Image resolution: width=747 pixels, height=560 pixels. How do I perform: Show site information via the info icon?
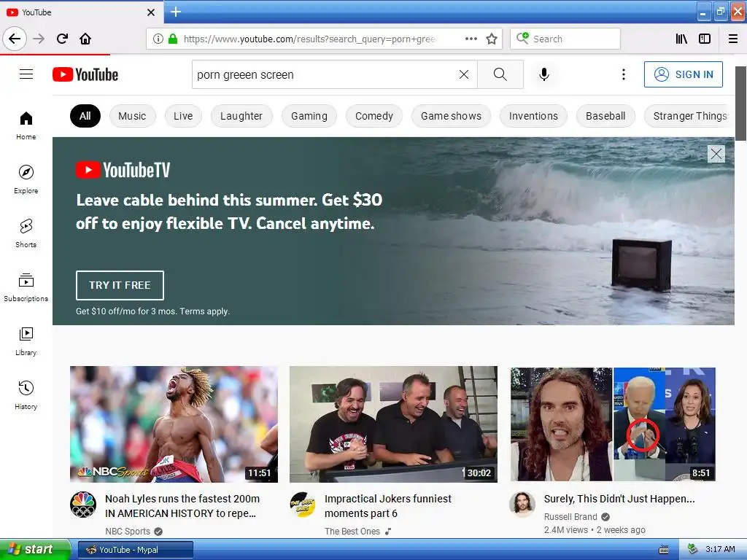[158, 39]
